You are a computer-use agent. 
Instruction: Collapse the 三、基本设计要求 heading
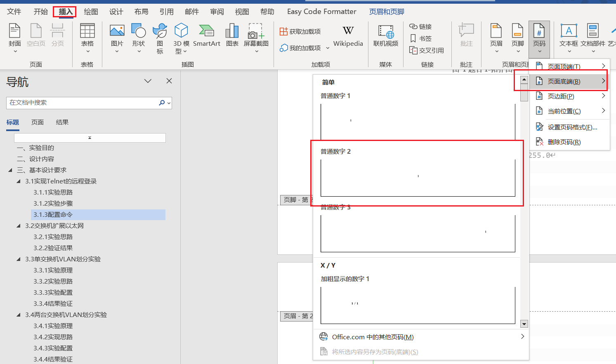[x=10, y=170]
